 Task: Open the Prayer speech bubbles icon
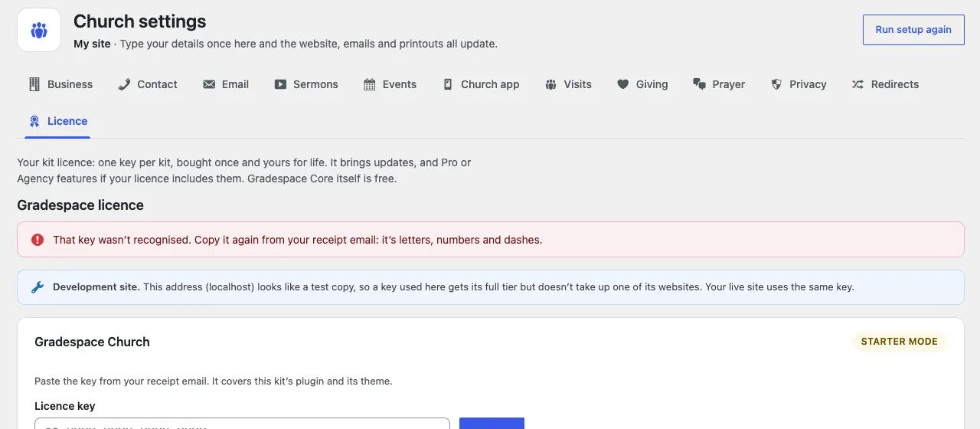pyautogui.click(x=699, y=84)
